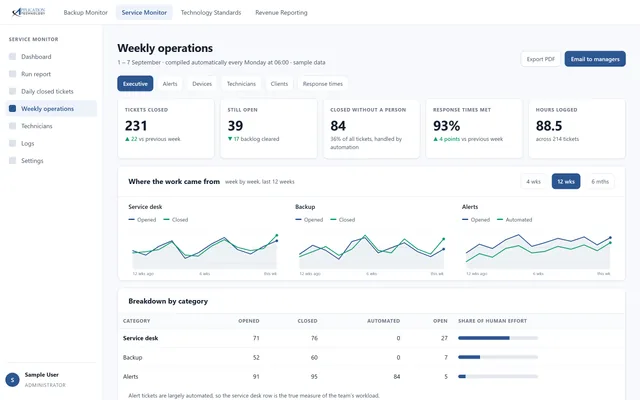Set chart range to 12 wks
Image resolution: width=640 pixels, height=400 pixels.
pyautogui.click(x=566, y=182)
